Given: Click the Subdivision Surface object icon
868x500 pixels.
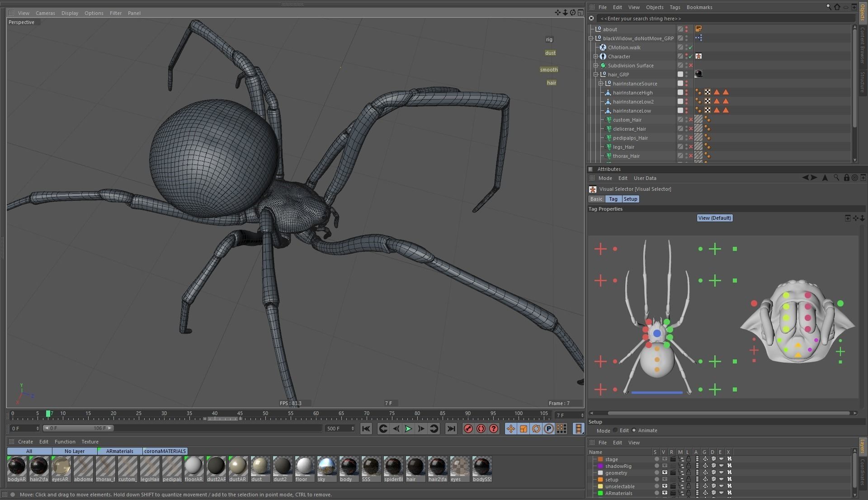Looking at the screenshot, I should 603,66.
